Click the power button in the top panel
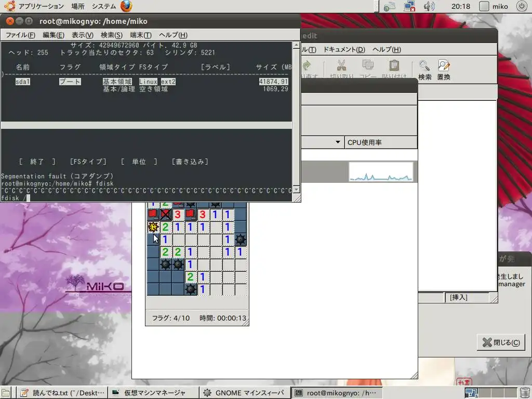Screen dimensions: 532x399 coord(522,6)
